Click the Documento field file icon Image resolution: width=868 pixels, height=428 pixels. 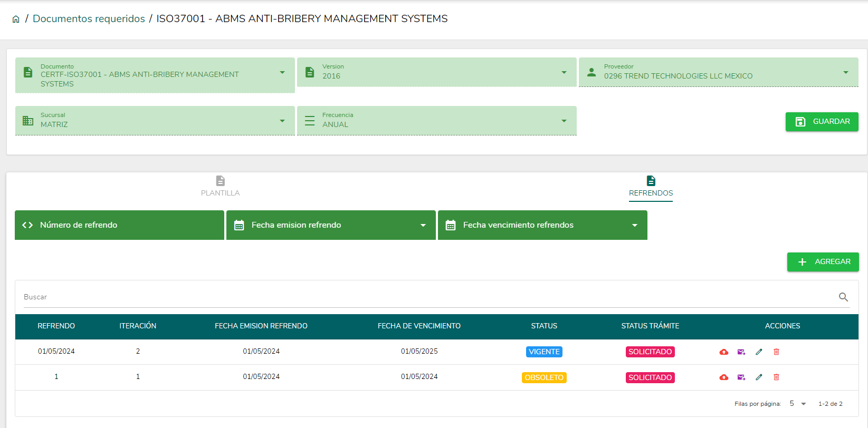coord(28,73)
